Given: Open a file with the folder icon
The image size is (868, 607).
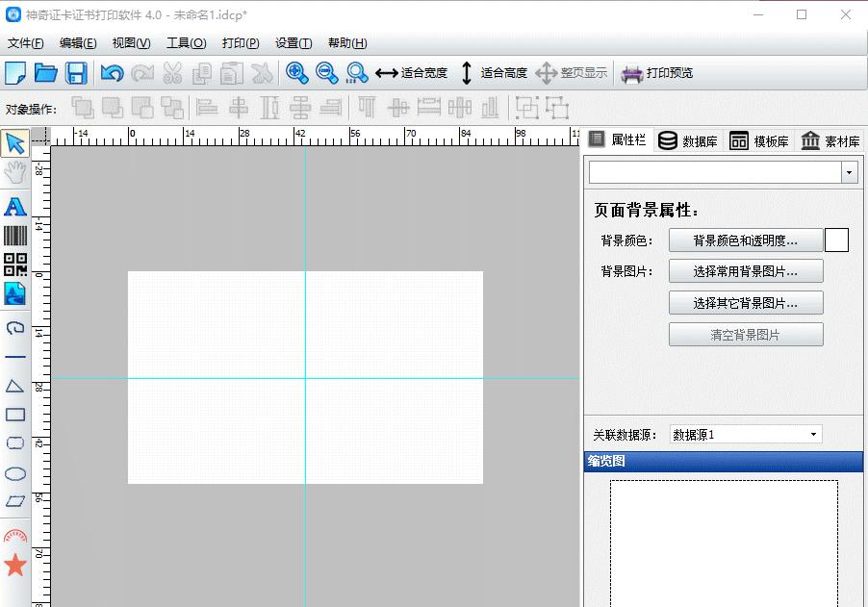Looking at the screenshot, I should tap(46, 73).
